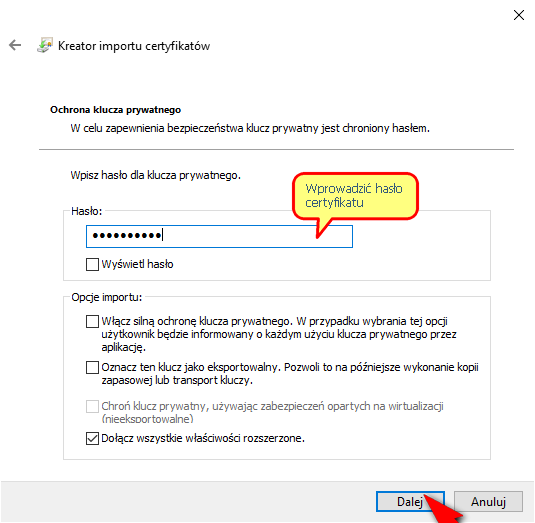Click the 'Opcje importu:' group label
The image size is (535, 523).
tap(106, 297)
